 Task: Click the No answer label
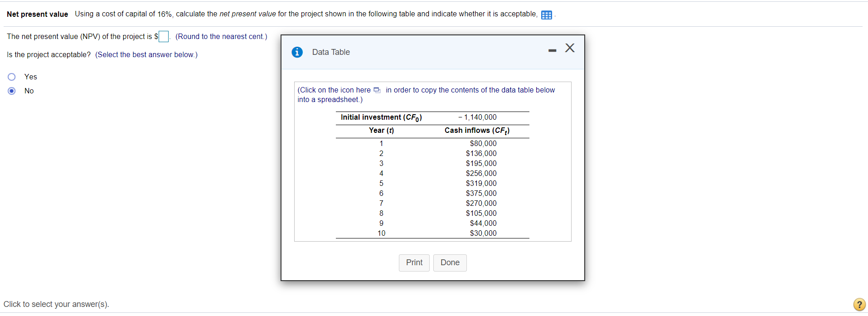click(x=29, y=91)
